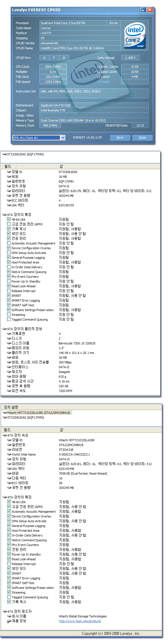
Task: Click drive icon beside 제조자 row
Action: click(x=9, y=372)
